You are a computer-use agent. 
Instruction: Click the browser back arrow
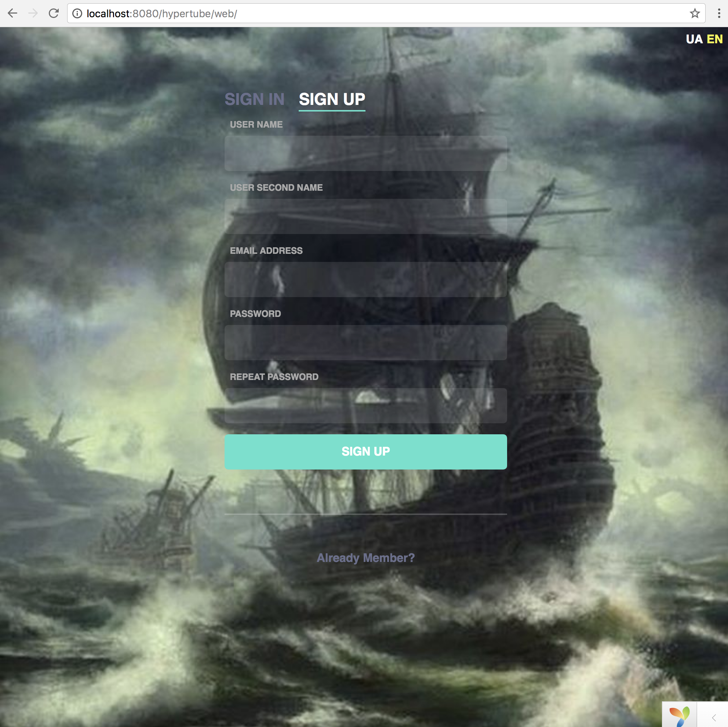[12, 14]
